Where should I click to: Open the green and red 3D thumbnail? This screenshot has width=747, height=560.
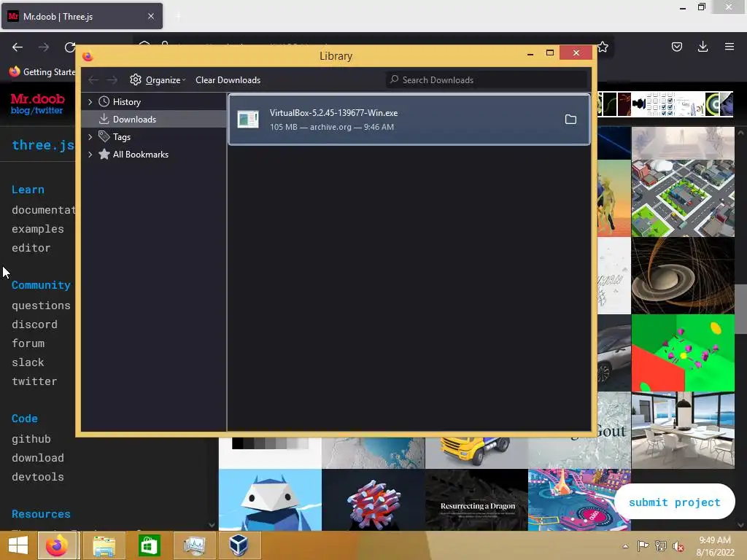(x=683, y=353)
